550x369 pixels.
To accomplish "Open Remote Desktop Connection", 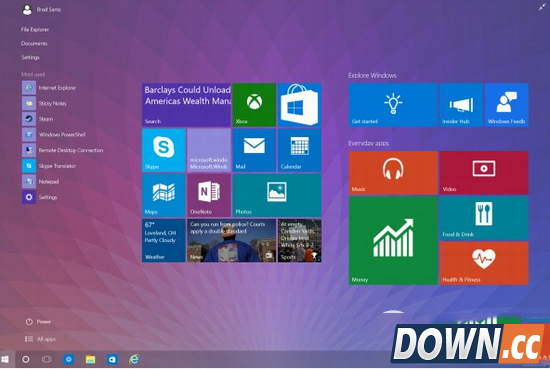I will [63, 150].
